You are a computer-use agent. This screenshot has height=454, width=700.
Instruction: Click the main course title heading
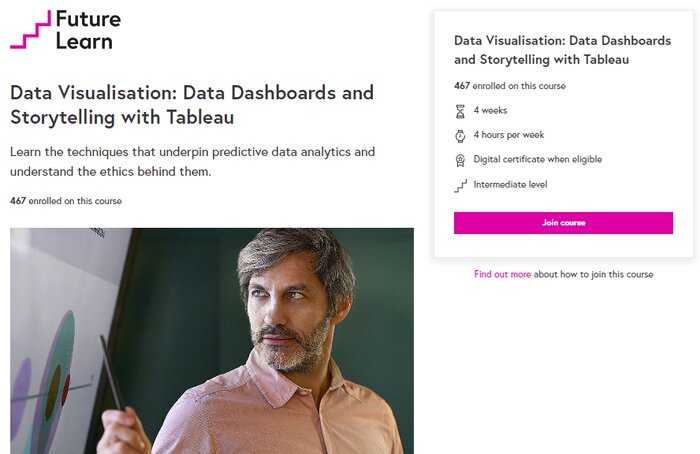(192, 105)
